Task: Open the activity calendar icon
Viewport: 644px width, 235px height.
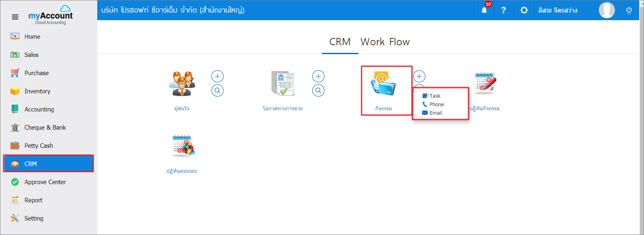Action: click(x=485, y=83)
